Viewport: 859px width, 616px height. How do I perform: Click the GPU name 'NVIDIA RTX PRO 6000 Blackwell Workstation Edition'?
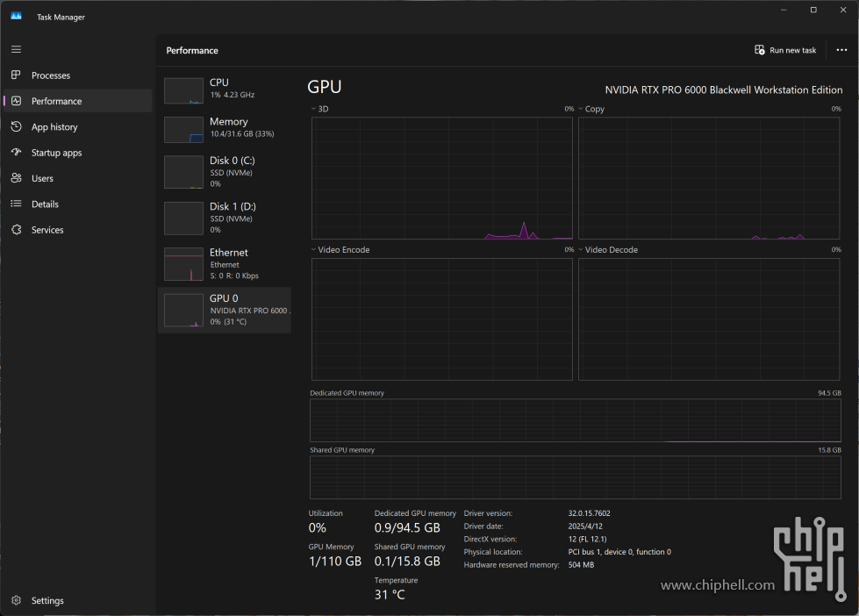coord(724,90)
